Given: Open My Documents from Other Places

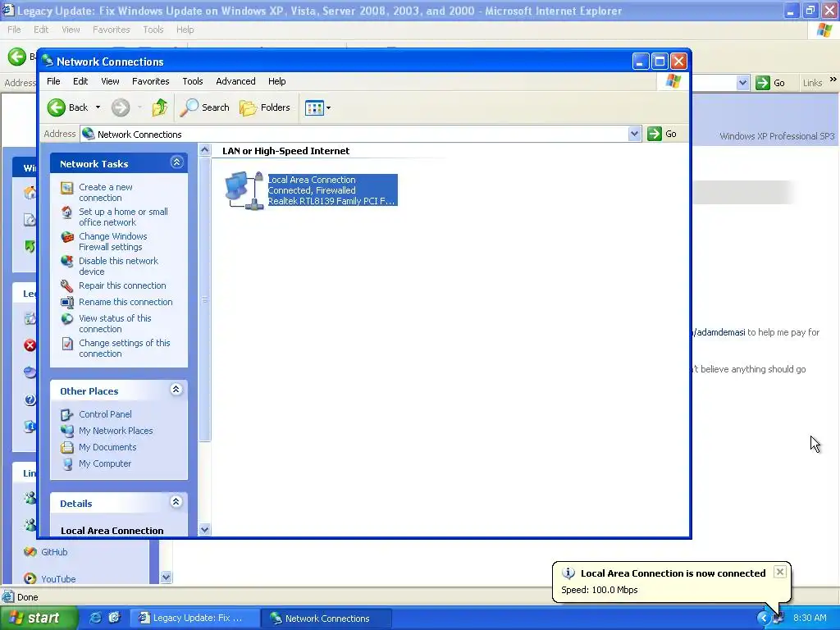Looking at the screenshot, I should click(x=107, y=447).
